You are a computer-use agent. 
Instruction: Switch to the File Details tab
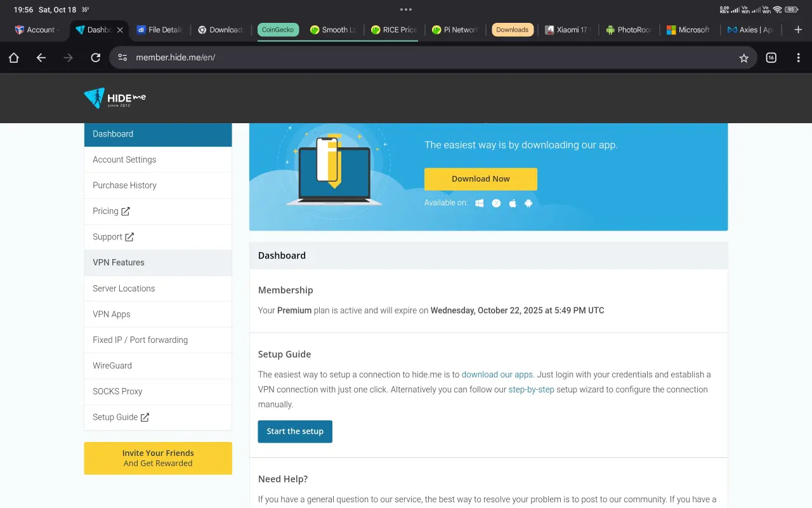[x=160, y=30]
